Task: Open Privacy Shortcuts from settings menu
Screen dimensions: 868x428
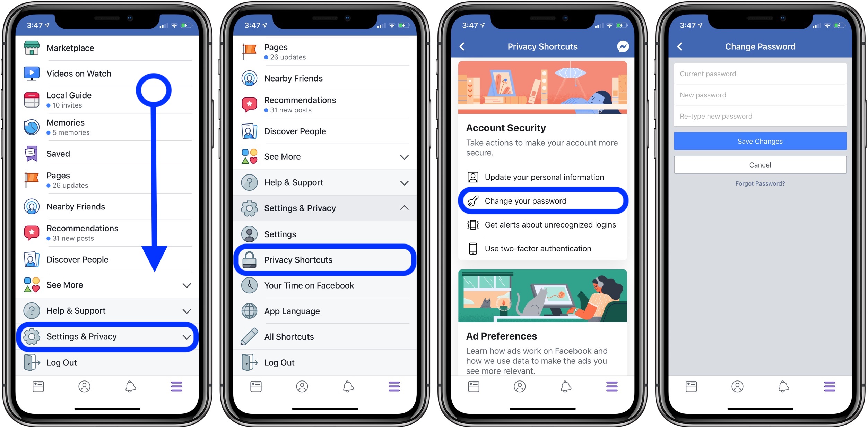Action: [x=325, y=260]
